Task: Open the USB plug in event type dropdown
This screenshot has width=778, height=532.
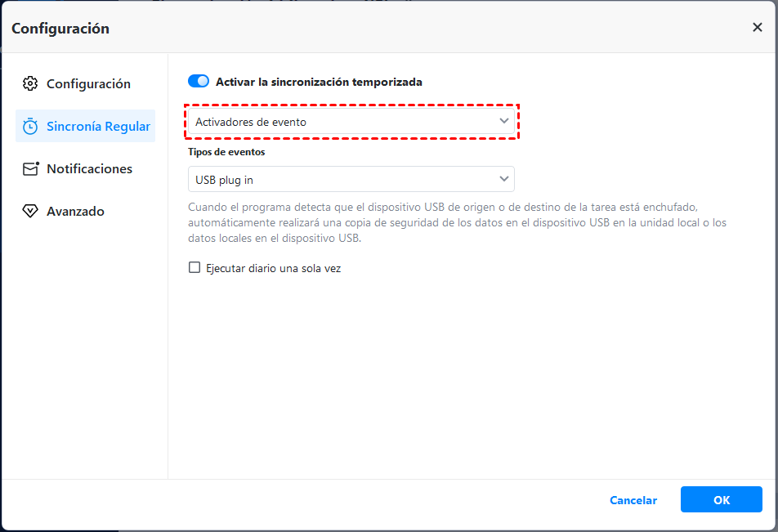Action: (x=351, y=179)
